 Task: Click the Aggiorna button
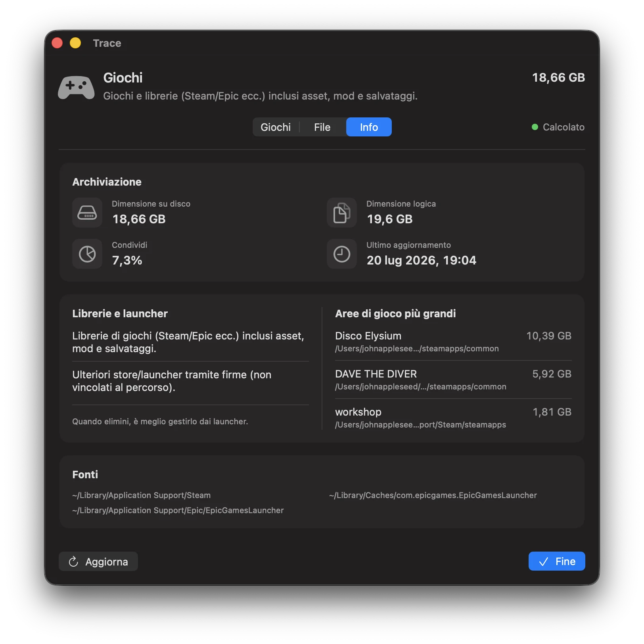pyautogui.click(x=98, y=562)
